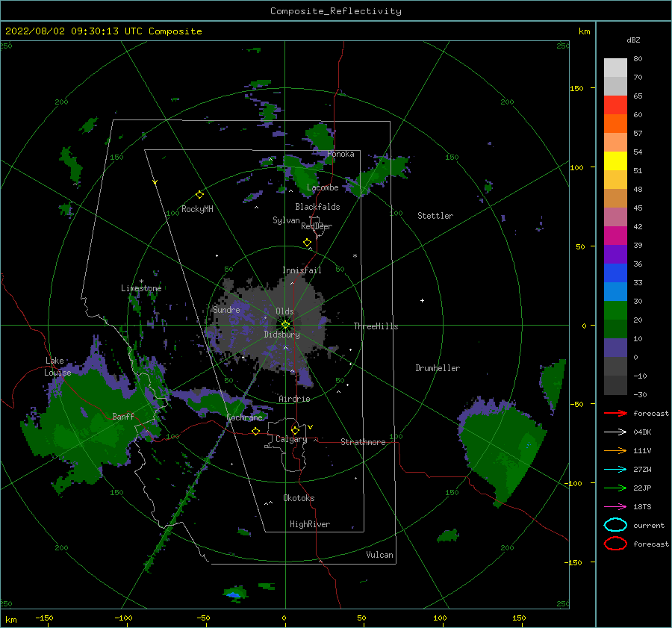Click the Stettler label
Viewport: 672px width, 628px height.
[435, 216]
